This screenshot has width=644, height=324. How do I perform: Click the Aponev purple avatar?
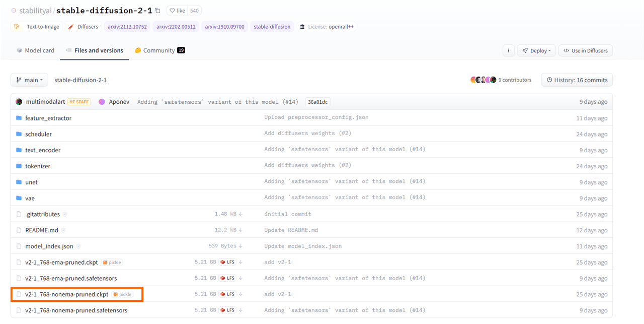point(102,102)
